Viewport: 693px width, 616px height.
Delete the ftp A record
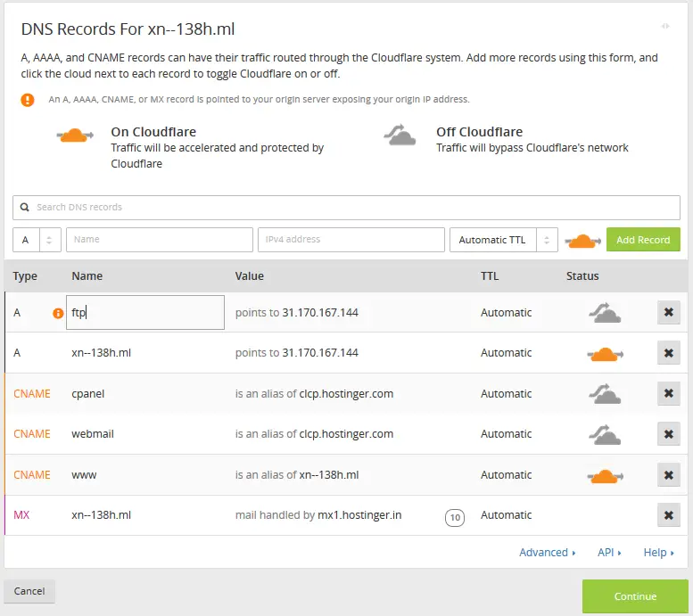click(669, 312)
